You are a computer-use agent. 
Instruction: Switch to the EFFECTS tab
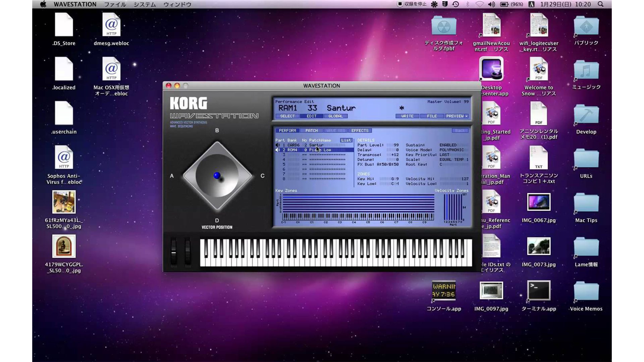point(360,131)
